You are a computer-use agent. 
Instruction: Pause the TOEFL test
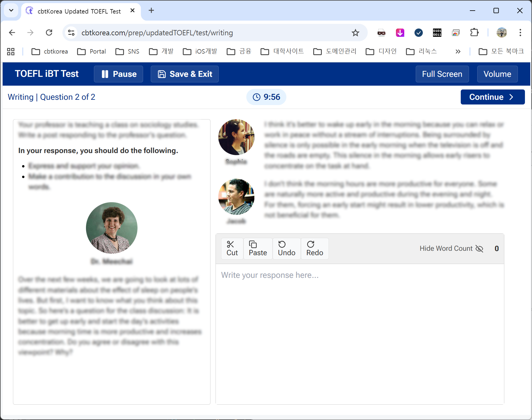click(x=118, y=74)
